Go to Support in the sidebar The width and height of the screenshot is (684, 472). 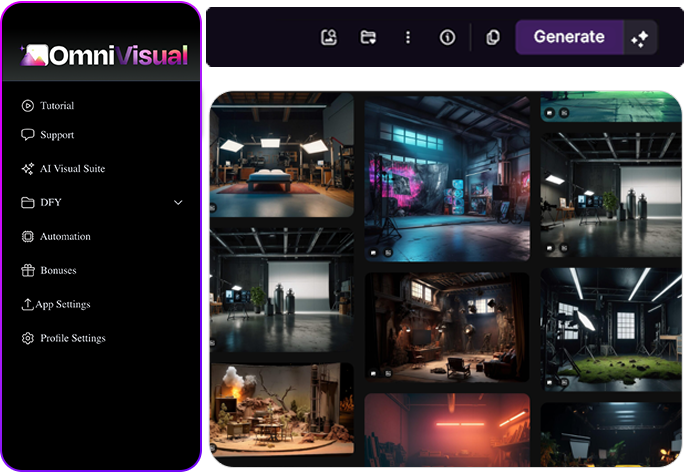(56, 135)
